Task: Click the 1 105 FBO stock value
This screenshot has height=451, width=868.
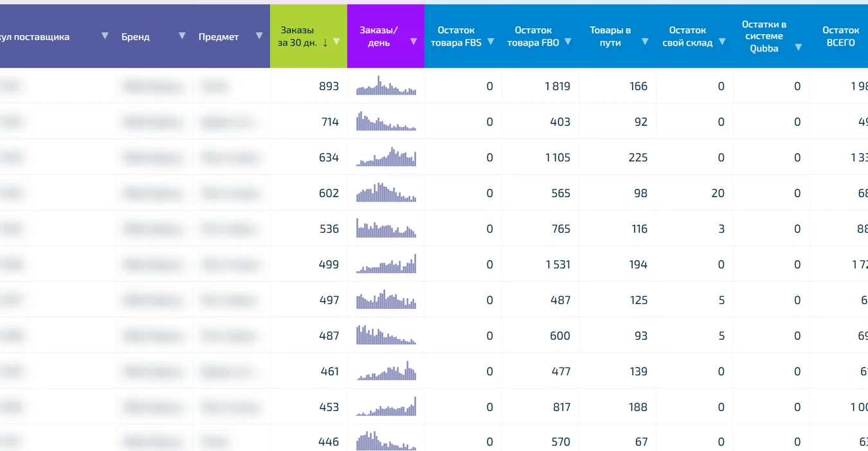Action: [x=557, y=157]
